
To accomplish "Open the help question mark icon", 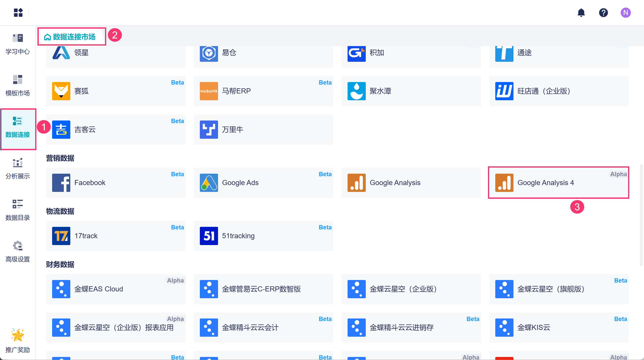I will coord(604,12).
